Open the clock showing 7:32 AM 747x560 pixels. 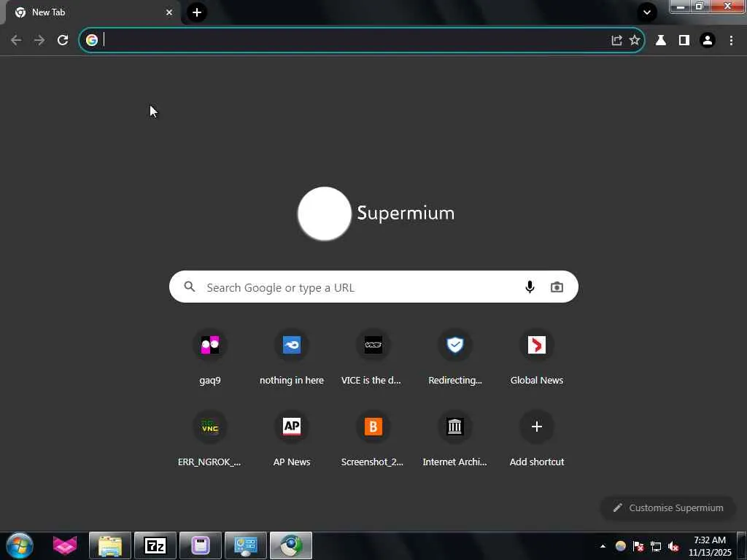[710, 546]
